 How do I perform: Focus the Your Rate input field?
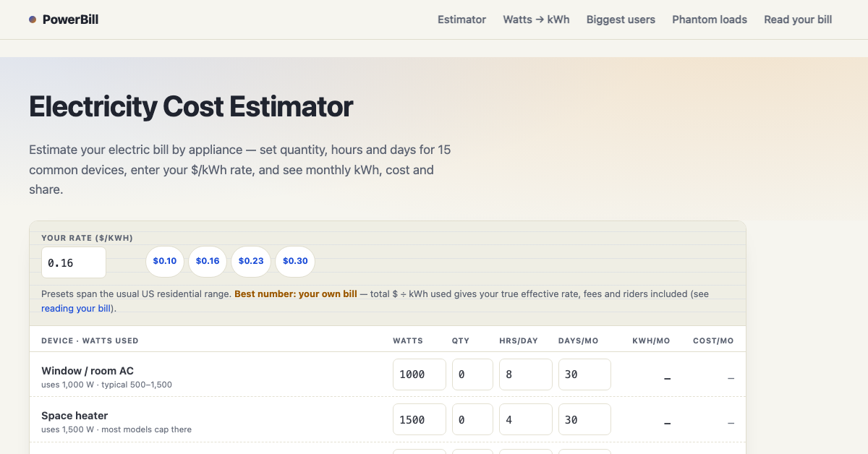point(74,262)
